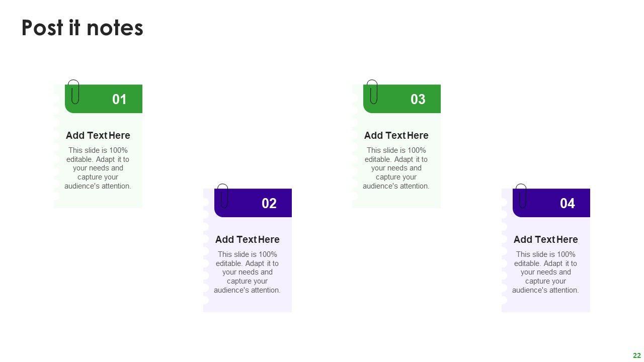Select the 'Add Text Here' heading under 02
The image size is (644, 362).
click(247, 239)
